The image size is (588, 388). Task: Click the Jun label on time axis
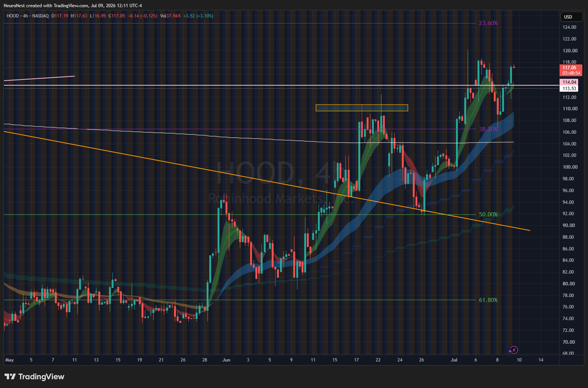click(x=225, y=360)
